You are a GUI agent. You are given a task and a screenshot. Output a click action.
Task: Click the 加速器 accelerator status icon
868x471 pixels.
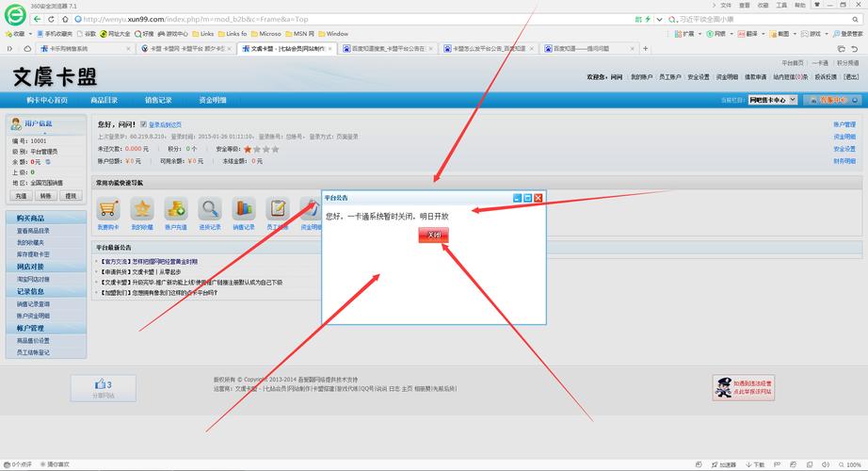coord(724,464)
